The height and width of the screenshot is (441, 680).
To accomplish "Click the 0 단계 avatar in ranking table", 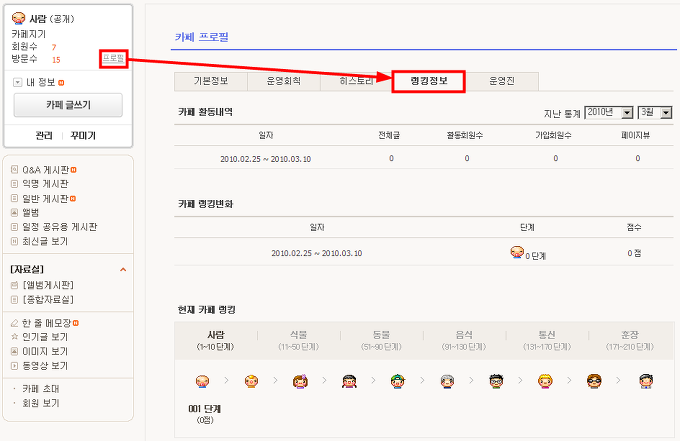I will click(517, 252).
